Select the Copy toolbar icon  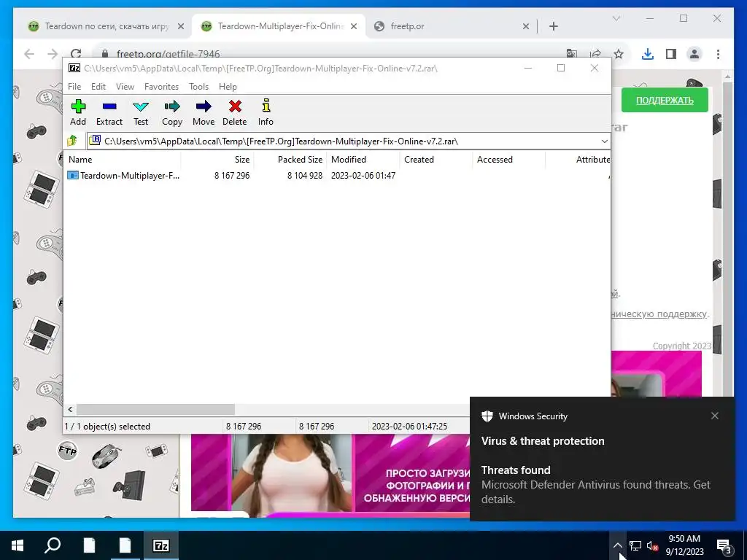coord(172,112)
